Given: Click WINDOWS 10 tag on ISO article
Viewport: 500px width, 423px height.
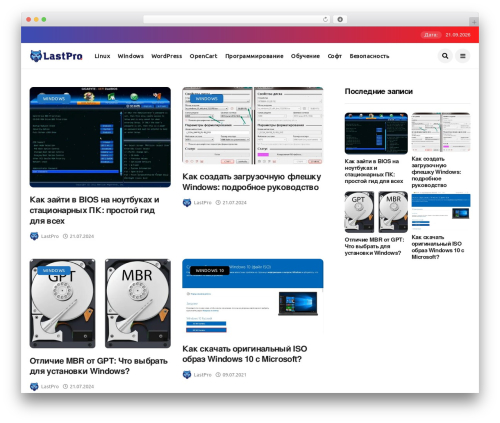Looking at the screenshot, I should 210,270.
